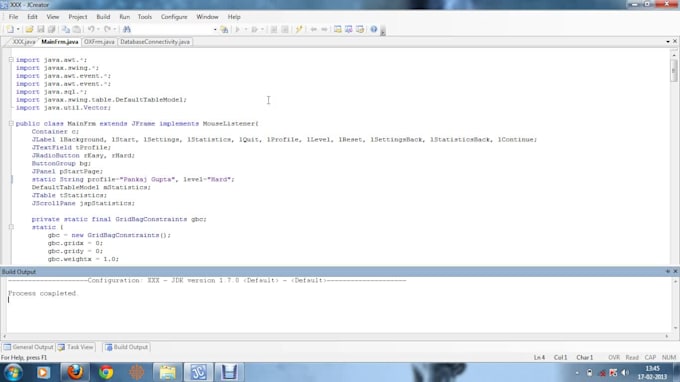Switch to the General Output tab
This screenshot has width=680, height=382.
28,347
